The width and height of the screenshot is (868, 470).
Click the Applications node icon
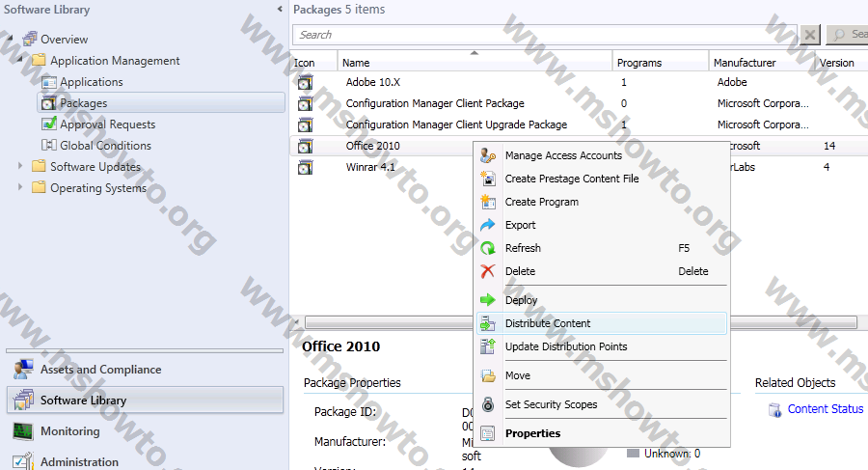[49, 82]
